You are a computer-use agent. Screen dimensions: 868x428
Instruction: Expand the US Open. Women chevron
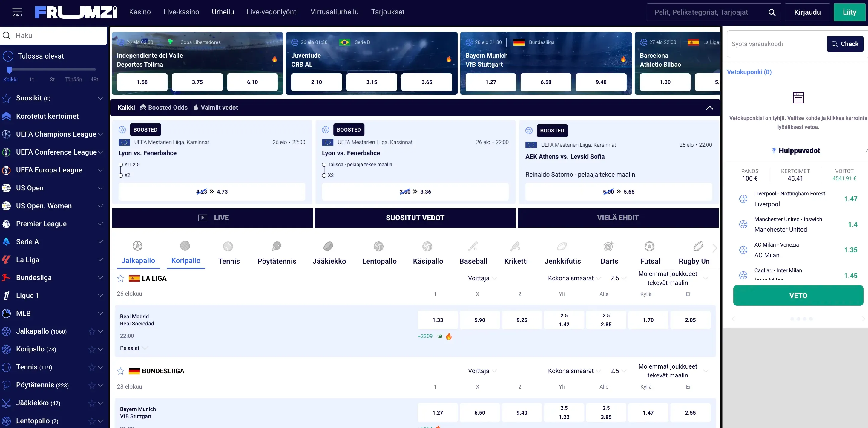100,206
